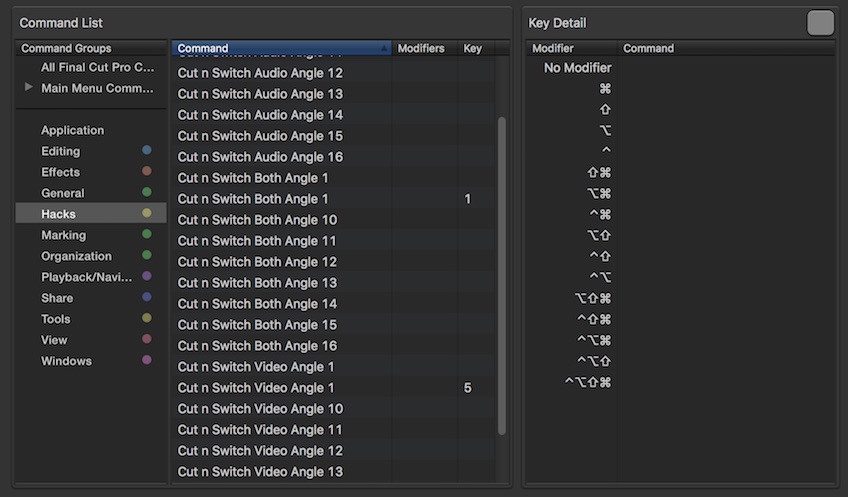Click the Modifiers column header
848x497 pixels.
(421, 48)
